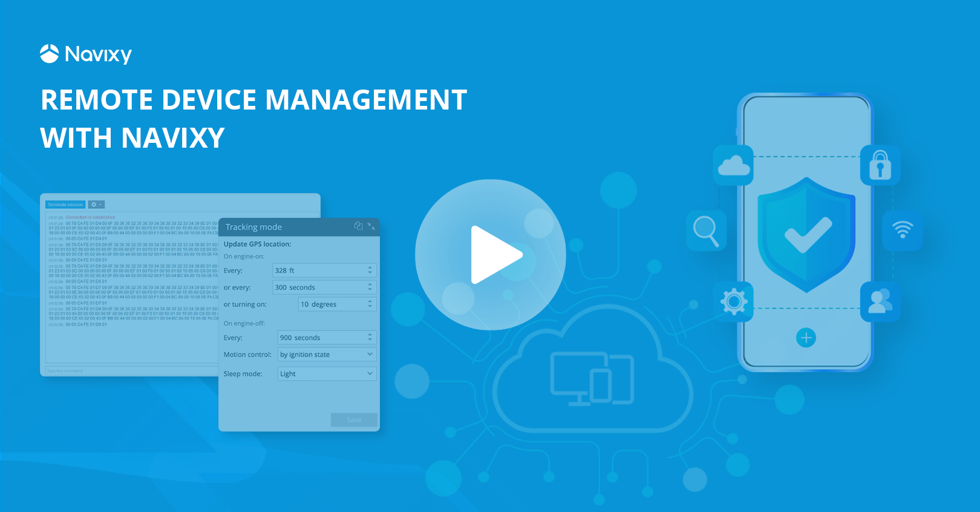Click the Wi-Fi signal icon
This screenshot has height=512, width=980.
point(902,230)
